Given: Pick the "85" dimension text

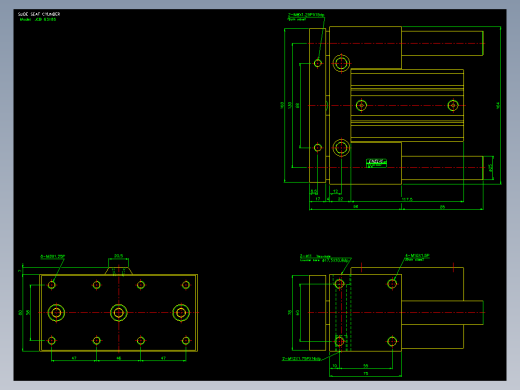Looking at the screenshot, I should (442, 207).
